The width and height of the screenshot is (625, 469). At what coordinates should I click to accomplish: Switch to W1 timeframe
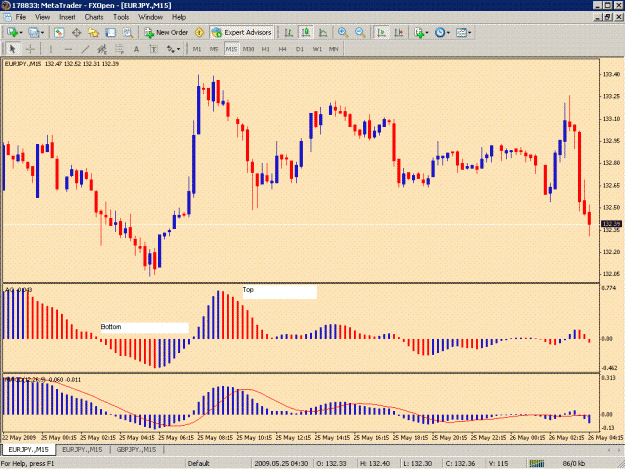click(x=317, y=49)
